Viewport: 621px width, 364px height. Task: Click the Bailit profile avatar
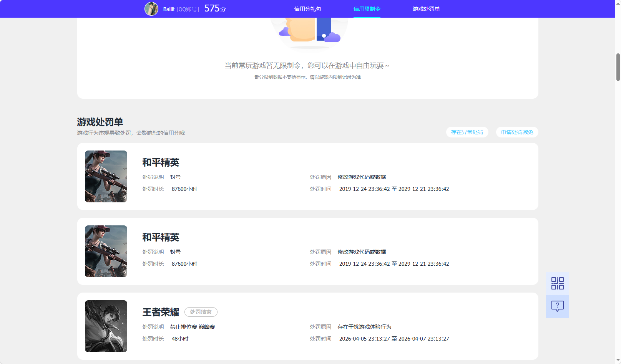pyautogui.click(x=151, y=8)
